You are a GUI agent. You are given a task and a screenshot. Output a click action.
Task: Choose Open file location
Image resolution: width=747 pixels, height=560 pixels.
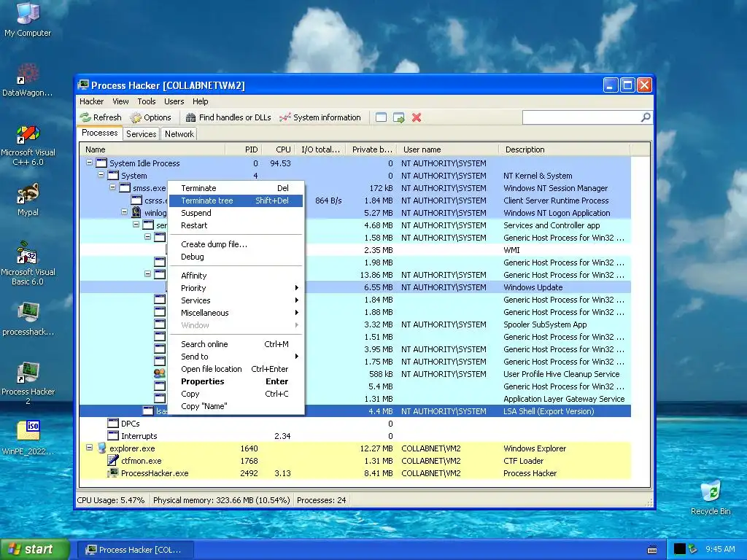pos(236,369)
